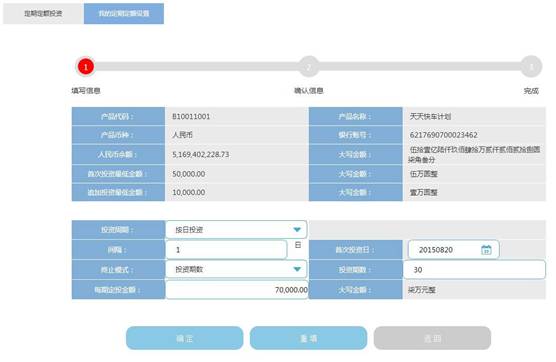Open the 投资期数 termination mode dropdown

(236, 269)
